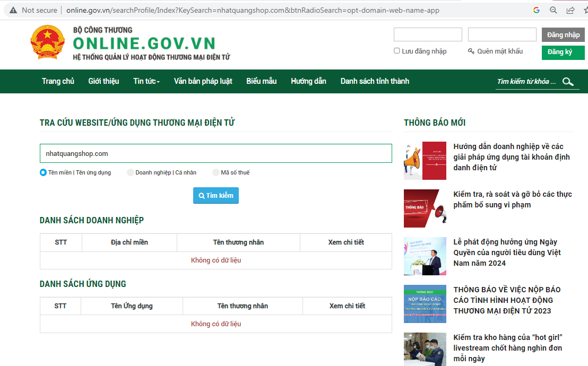Click the key icon beside Quên mật khẩu
The image size is (588, 366).
(x=471, y=51)
